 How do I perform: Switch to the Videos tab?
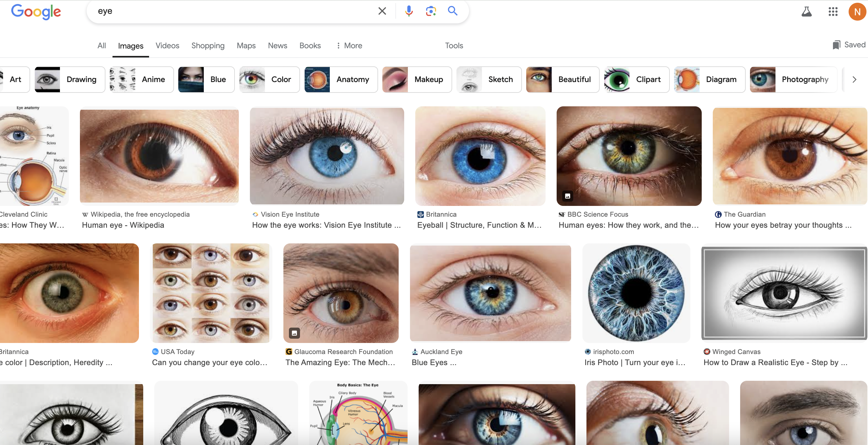167,45
